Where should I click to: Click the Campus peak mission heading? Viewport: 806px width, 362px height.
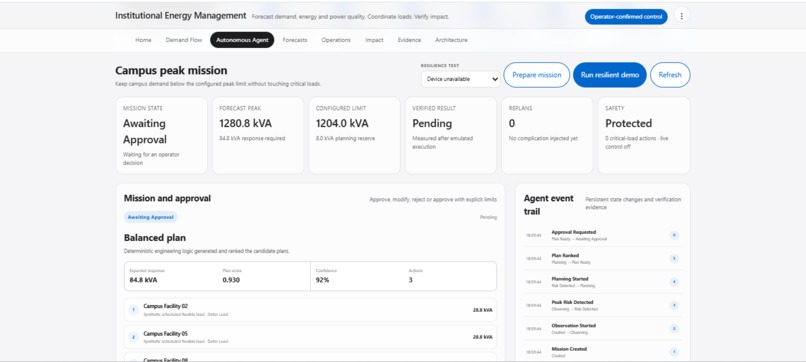pos(171,70)
